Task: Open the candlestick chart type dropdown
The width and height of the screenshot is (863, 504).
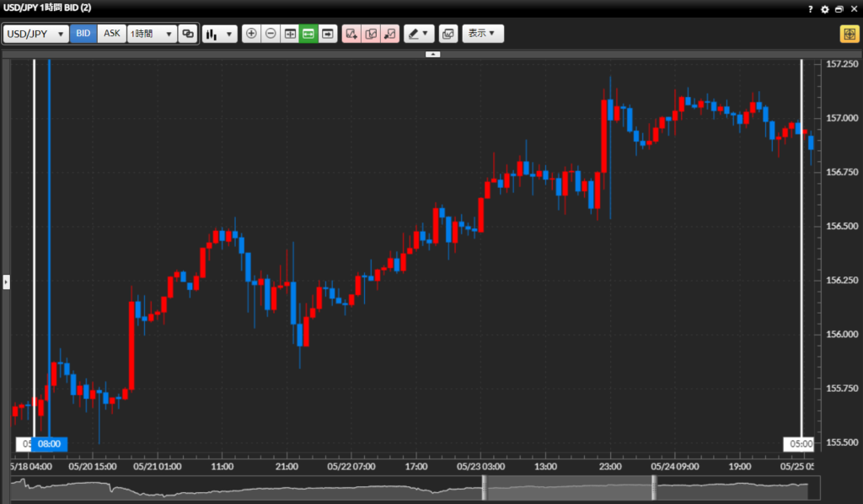Action: pyautogui.click(x=220, y=34)
